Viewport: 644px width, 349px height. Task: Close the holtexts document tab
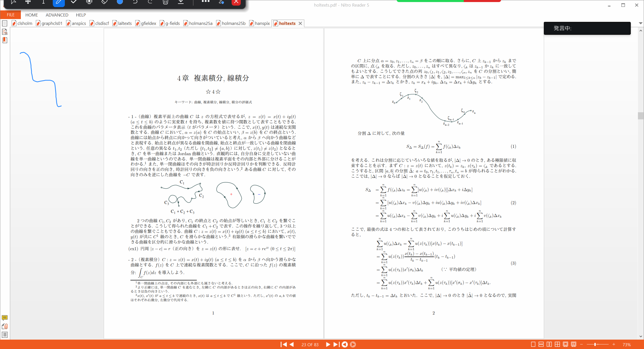pyautogui.click(x=301, y=23)
